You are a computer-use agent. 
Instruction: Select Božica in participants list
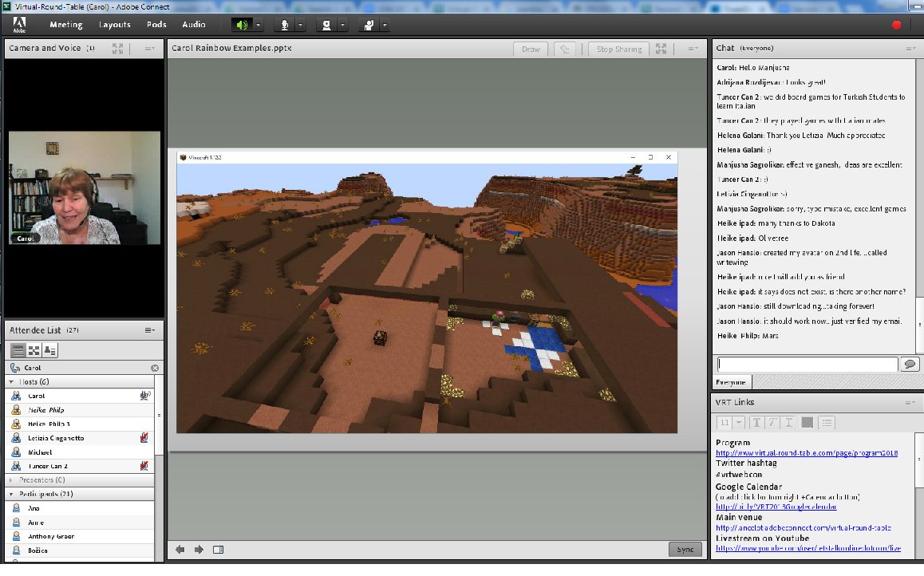tap(80, 550)
